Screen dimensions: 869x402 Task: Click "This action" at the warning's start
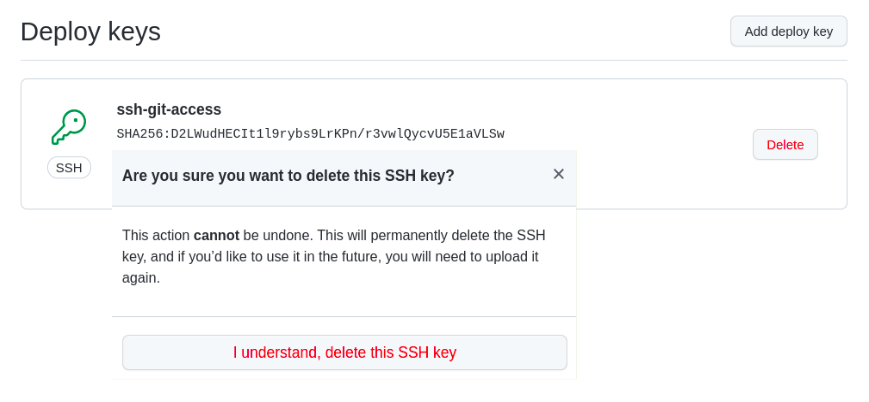pos(155,235)
